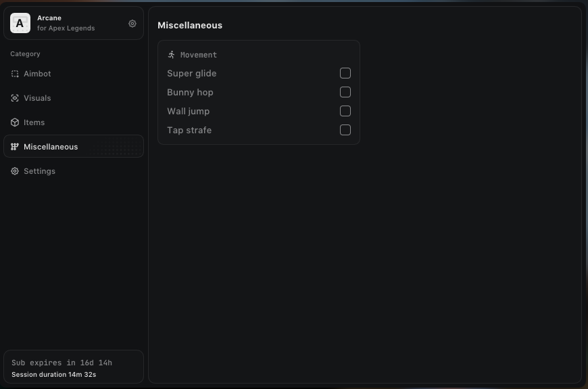Click the Miscellaneous page heading
Viewport: 588px width, 389px height.
(190, 25)
